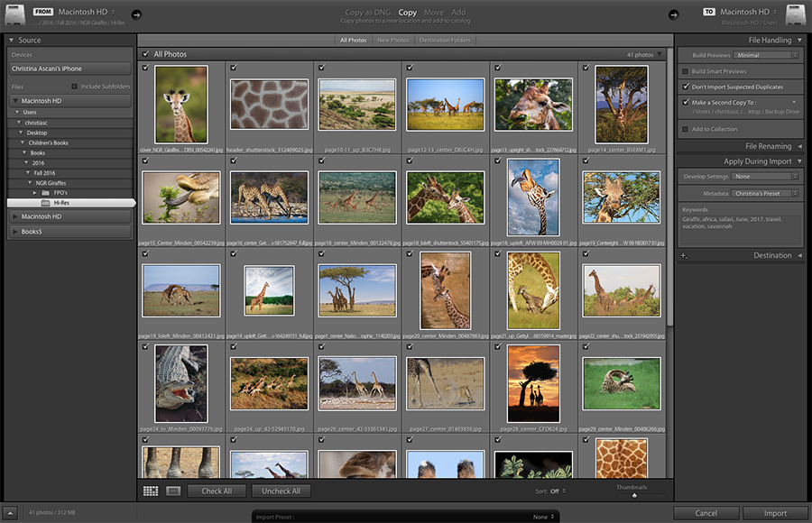
Task: Collapse Apply During Import panel
Action: tap(799, 161)
